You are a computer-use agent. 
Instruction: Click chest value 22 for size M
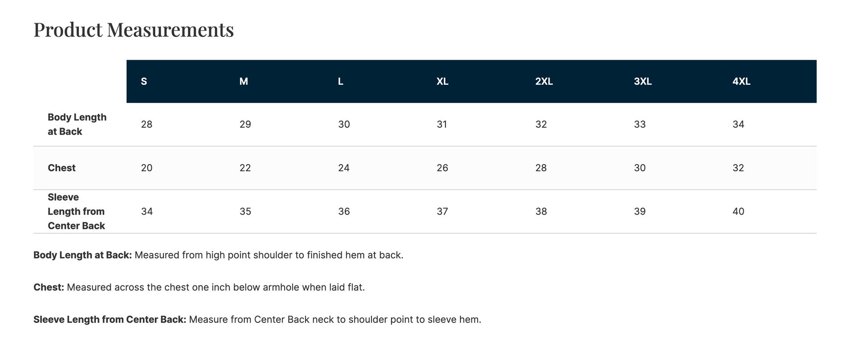pyautogui.click(x=245, y=168)
